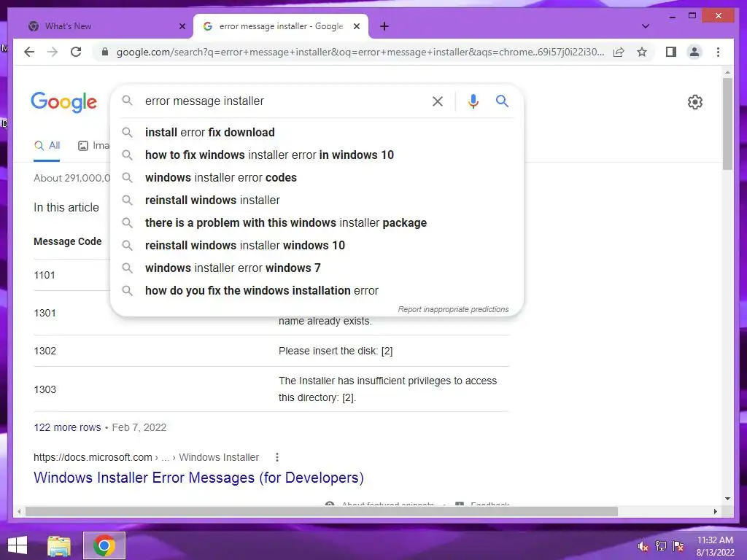Open Windows Installer Error Messages result

tap(198, 478)
